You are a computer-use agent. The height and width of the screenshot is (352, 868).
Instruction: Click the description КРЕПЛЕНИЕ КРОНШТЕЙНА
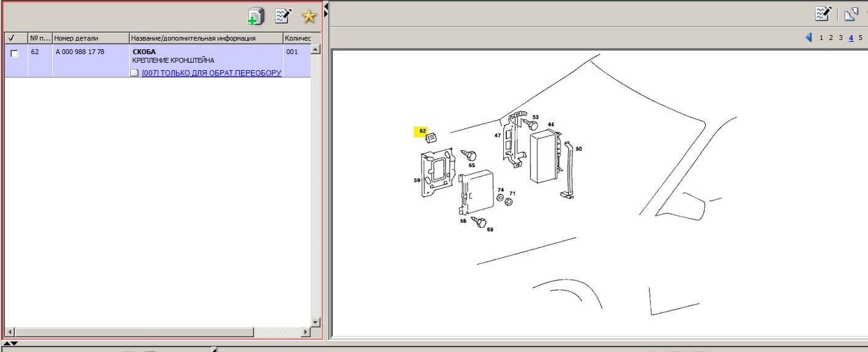[173, 61]
